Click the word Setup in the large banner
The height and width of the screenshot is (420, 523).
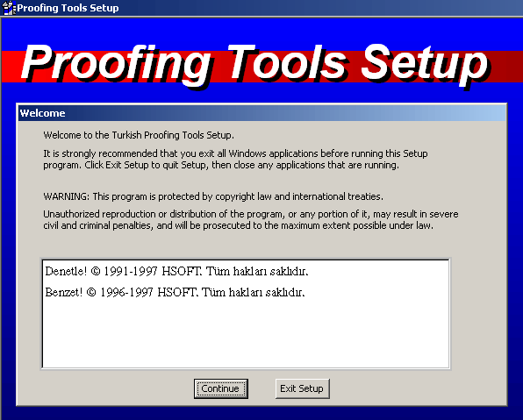click(425, 65)
